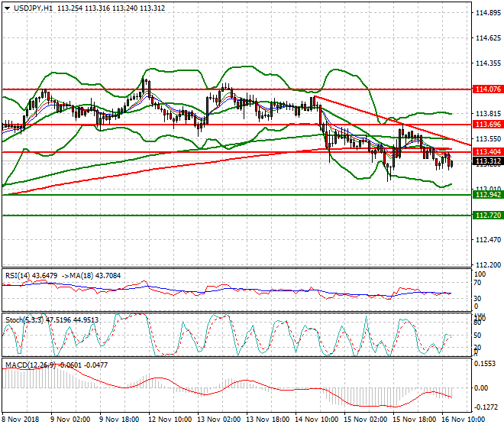Click the Stochastic 50 level scale label
The image size is (504, 428).
(x=477, y=336)
